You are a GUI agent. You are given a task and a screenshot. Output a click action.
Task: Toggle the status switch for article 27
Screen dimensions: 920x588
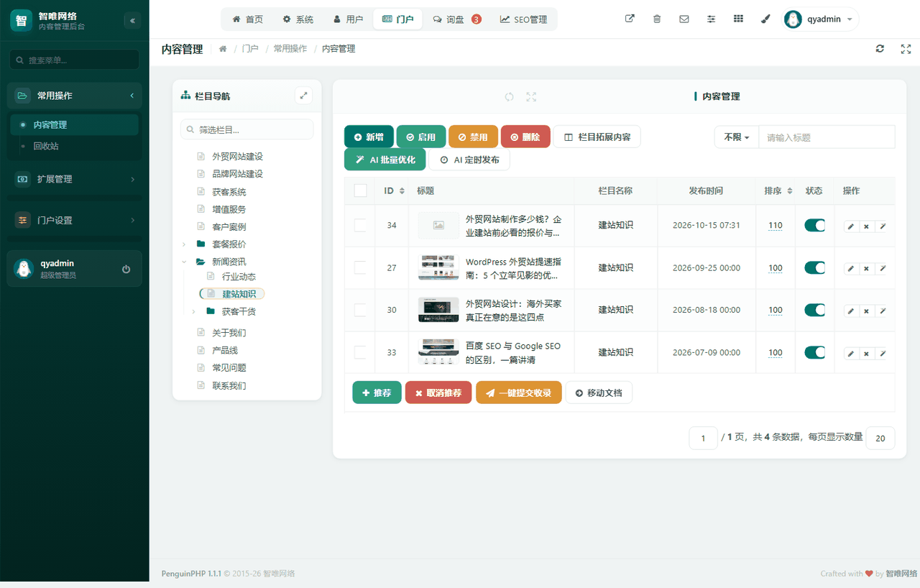(x=815, y=268)
